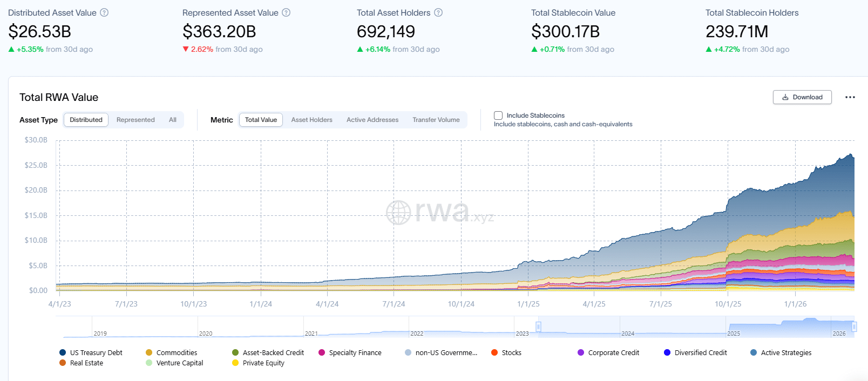
Task: Switch metric to Asset Holders
Action: (311, 120)
